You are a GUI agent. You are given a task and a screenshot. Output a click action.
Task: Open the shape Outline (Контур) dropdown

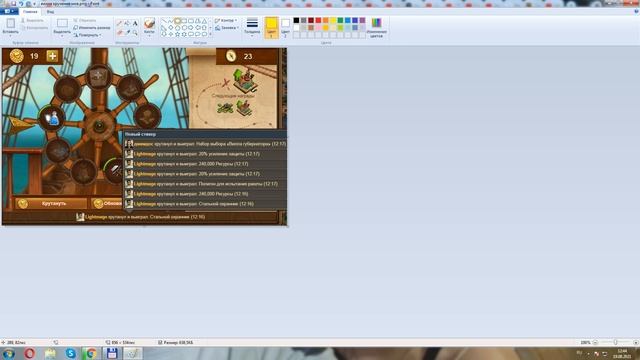click(x=226, y=20)
